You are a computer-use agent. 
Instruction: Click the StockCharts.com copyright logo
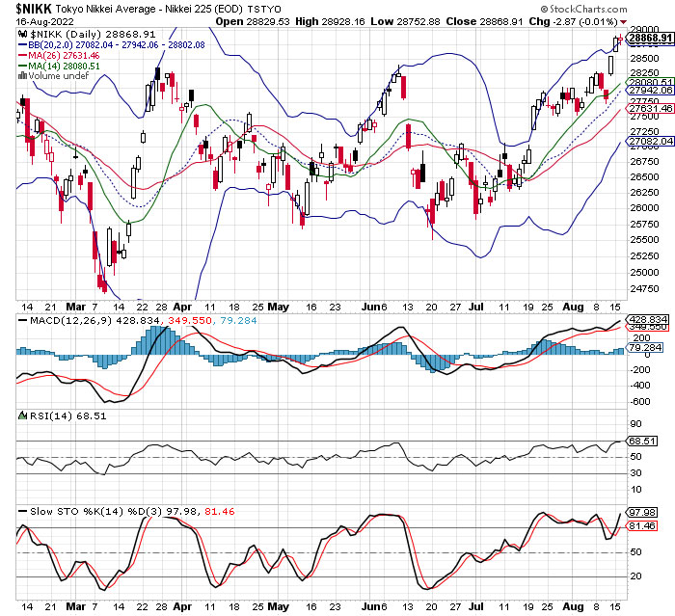click(x=584, y=9)
